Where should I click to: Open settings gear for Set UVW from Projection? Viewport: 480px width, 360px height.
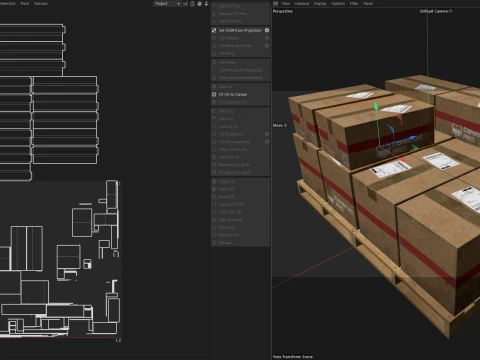[267, 30]
